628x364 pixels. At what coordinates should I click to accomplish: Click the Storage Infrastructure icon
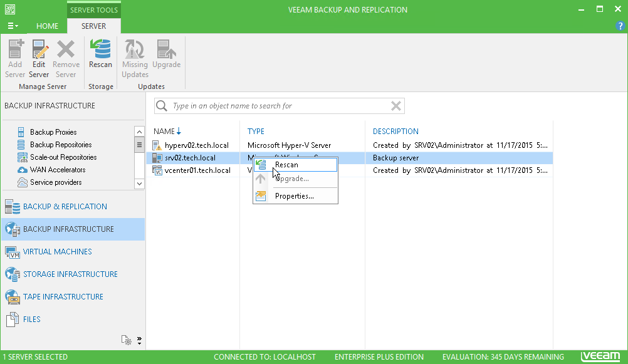(x=13, y=274)
